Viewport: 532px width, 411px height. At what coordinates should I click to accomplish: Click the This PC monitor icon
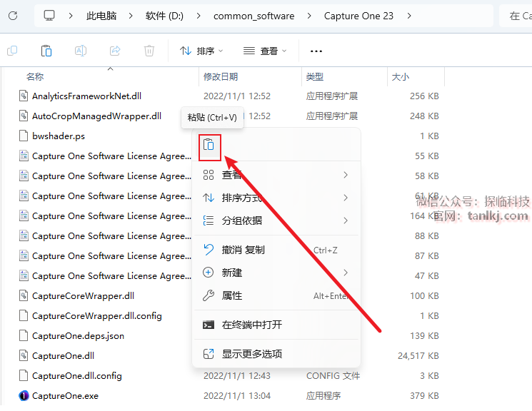tap(49, 16)
